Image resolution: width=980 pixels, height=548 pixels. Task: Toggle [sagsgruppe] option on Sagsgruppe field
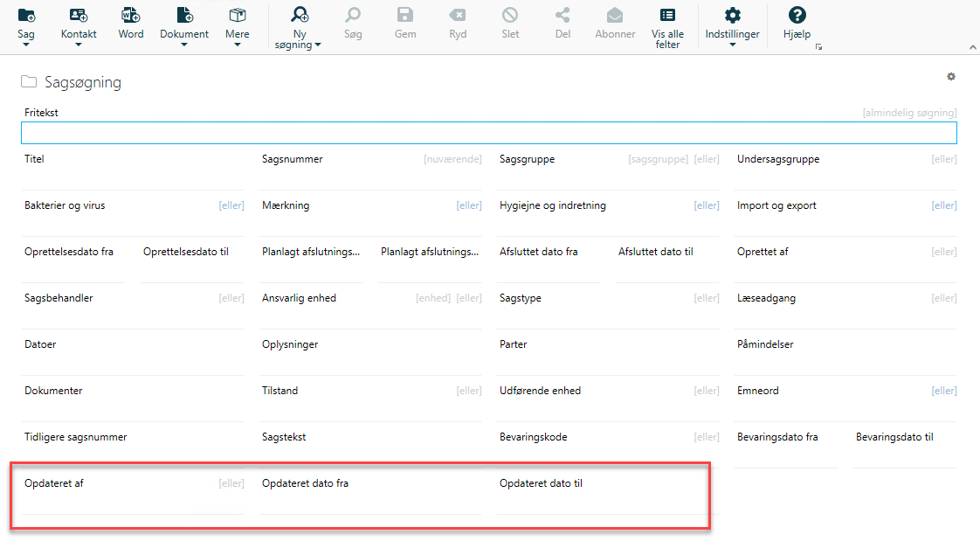[x=658, y=159]
